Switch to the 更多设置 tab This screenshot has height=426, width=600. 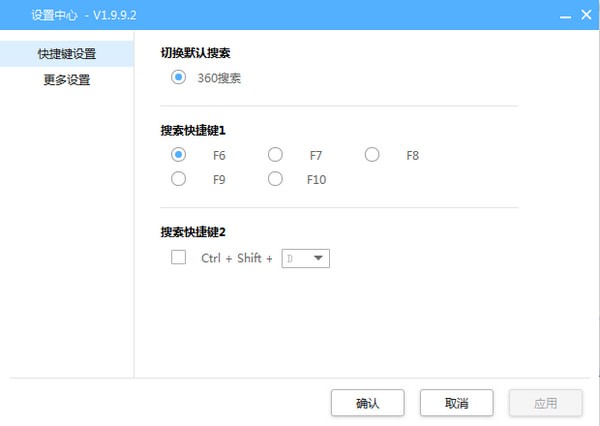point(67,80)
